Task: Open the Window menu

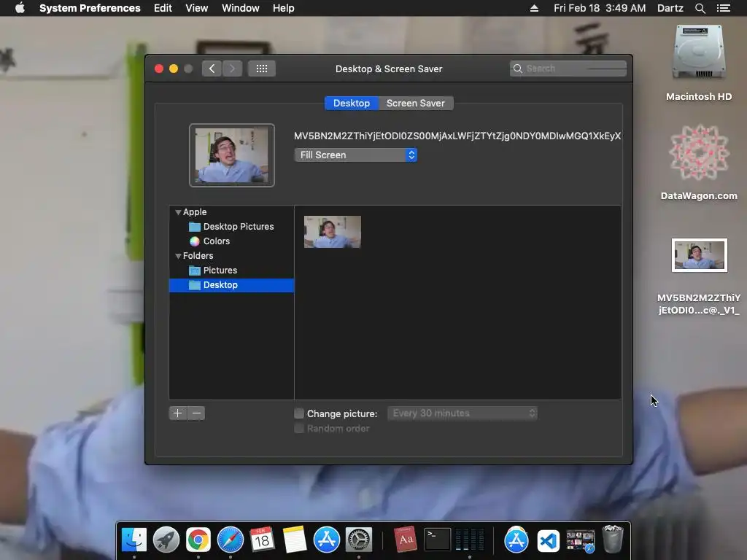Action: [x=241, y=8]
